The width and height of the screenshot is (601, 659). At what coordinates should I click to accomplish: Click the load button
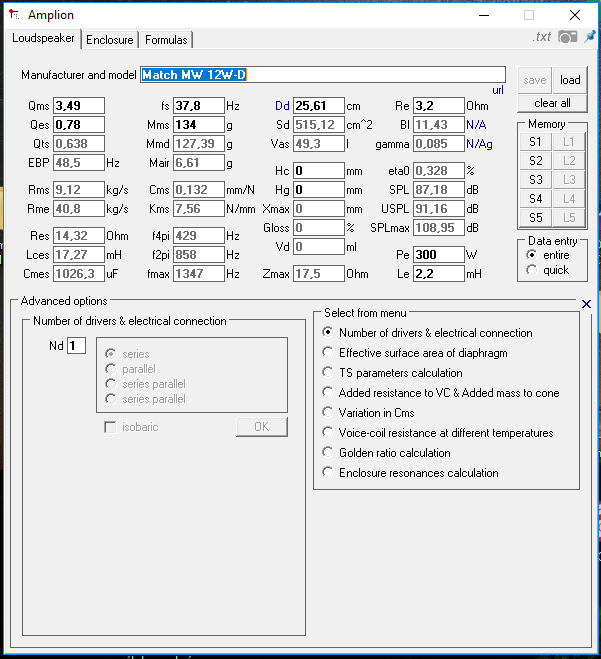coord(570,80)
